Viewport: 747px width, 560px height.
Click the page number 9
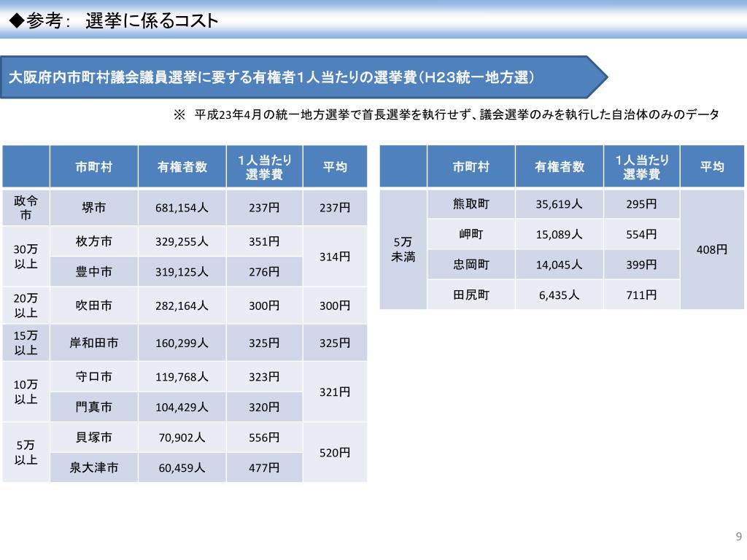pos(739,537)
